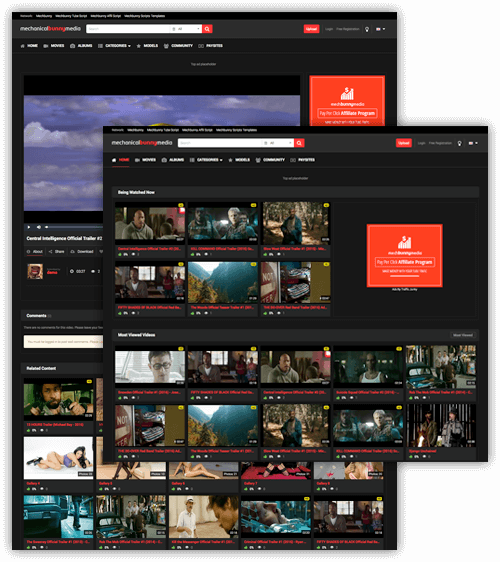This screenshot has width=500, height=562.
Task: Click the red Upload button in front window
Action: (404, 143)
